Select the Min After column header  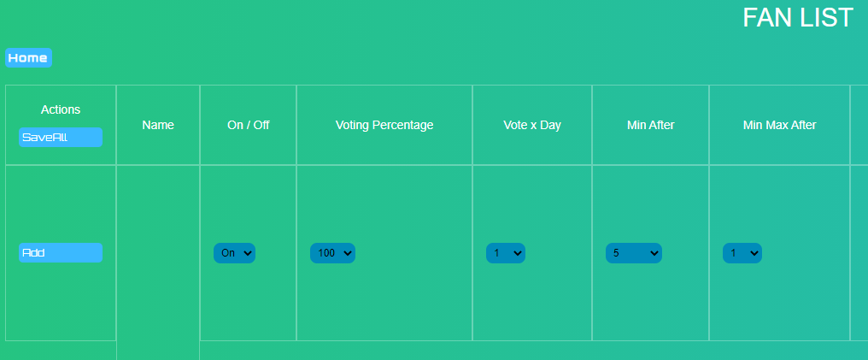click(x=651, y=125)
